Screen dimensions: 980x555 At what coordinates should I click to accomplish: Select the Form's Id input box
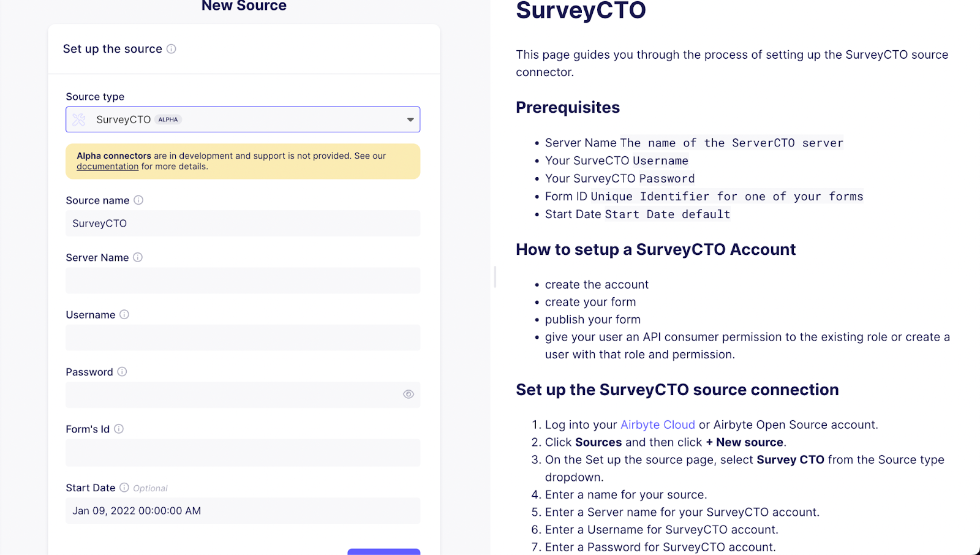(243, 452)
